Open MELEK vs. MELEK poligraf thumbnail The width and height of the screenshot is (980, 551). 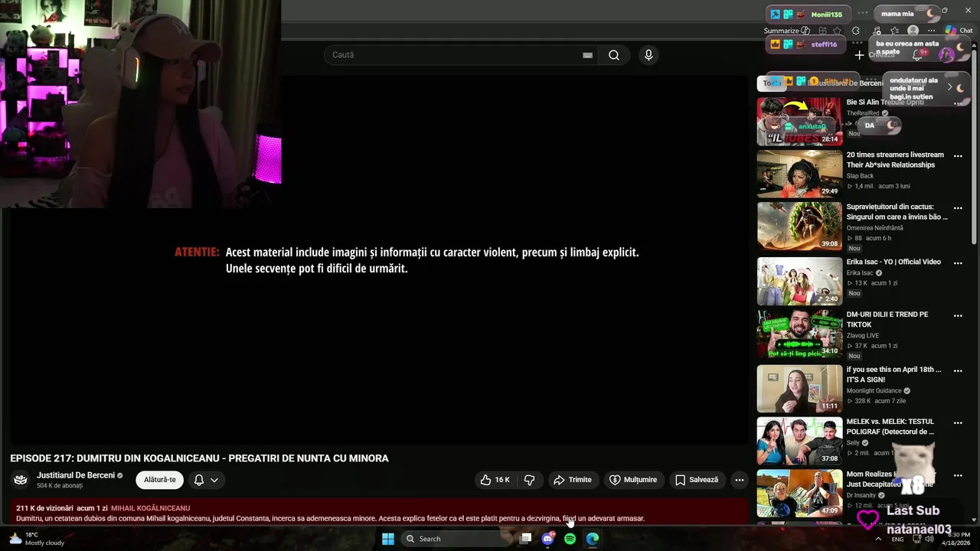(799, 441)
